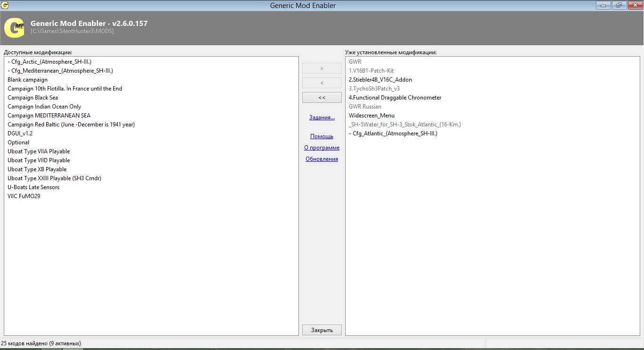Select installed mod 'GWR'
Viewport: 644px width, 350px height.
[355, 62]
